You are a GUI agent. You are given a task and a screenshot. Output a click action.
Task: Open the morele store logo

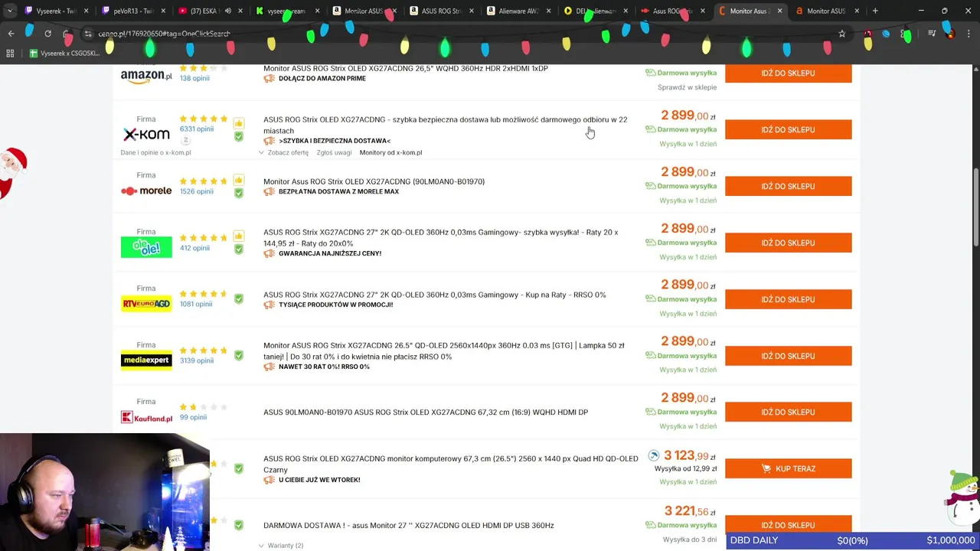click(x=146, y=191)
